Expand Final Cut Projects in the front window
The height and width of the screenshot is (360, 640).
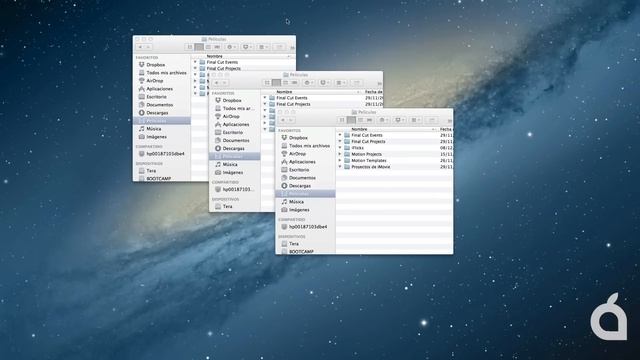pyautogui.click(x=340, y=142)
